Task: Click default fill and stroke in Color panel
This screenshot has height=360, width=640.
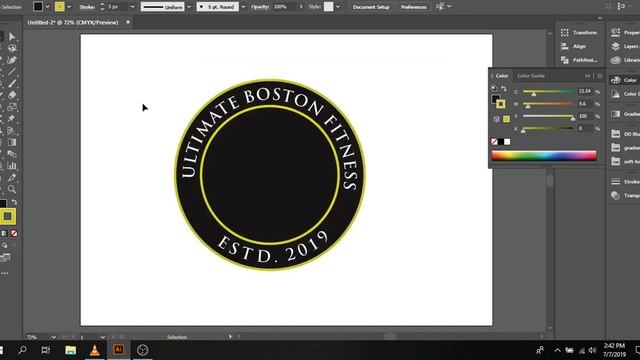Action: 494,88
